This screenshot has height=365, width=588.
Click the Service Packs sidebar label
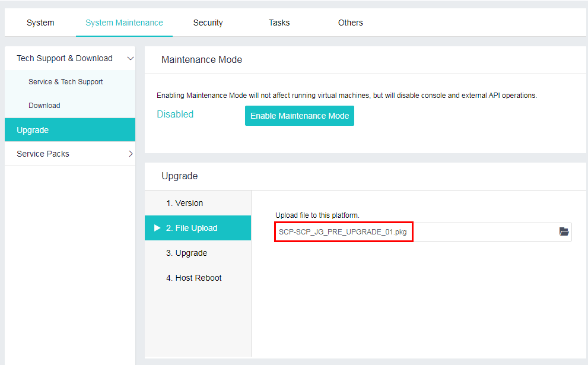tap(43, 154)
